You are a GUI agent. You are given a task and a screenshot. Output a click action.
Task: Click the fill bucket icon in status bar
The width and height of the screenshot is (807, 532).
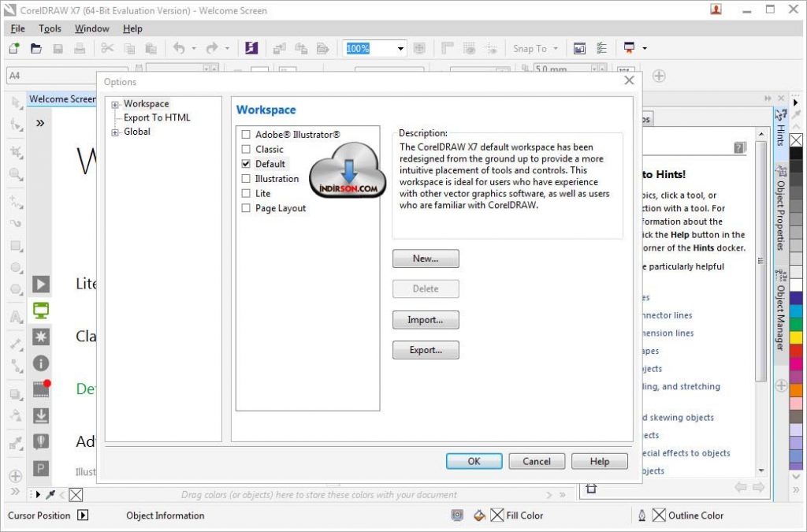point(479,515)
